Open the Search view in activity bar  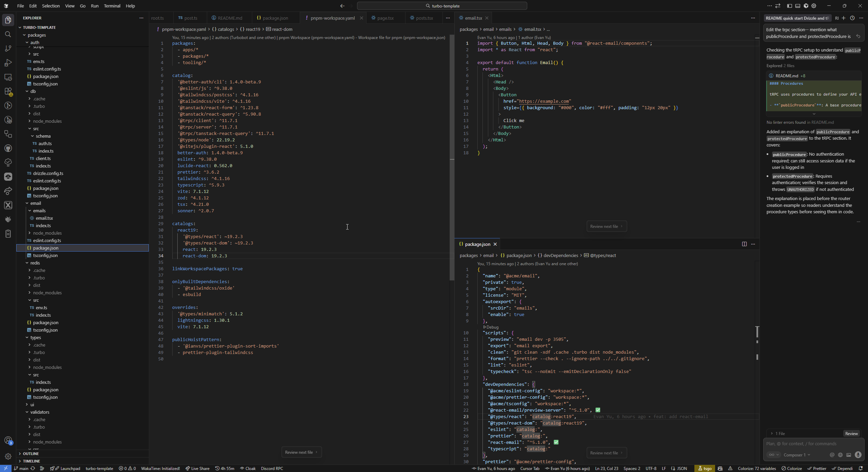coord(8,34)
